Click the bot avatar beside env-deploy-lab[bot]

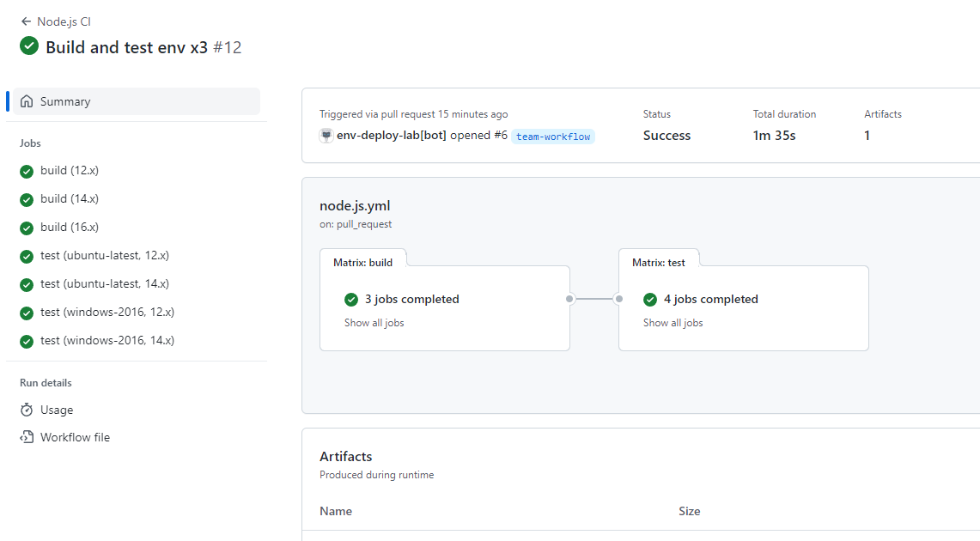[x=326, y=136]
